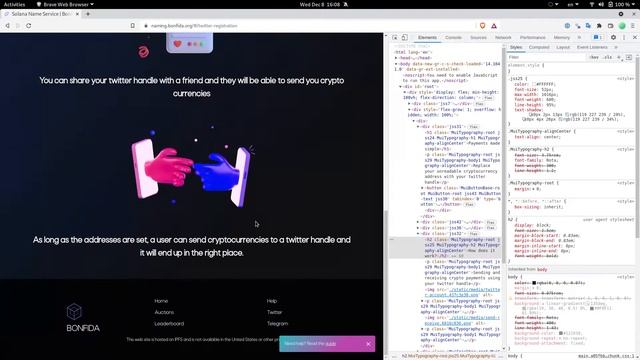This screenshot has width=640, height=360.
Task: Click the browser address bar URL
Action: (194, 26)
